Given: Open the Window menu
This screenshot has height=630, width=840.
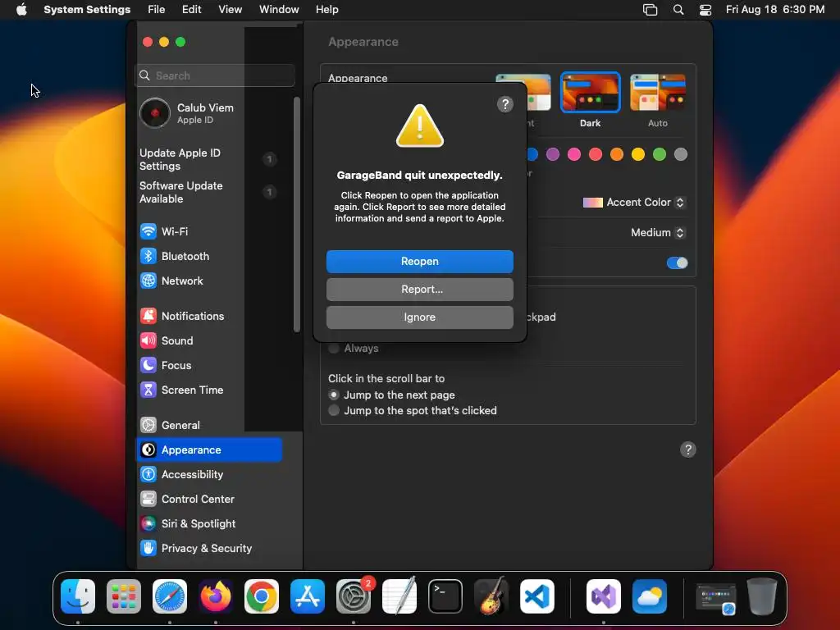Looking at the screenshot, I should pyautogui.click(x=279, y=10).
